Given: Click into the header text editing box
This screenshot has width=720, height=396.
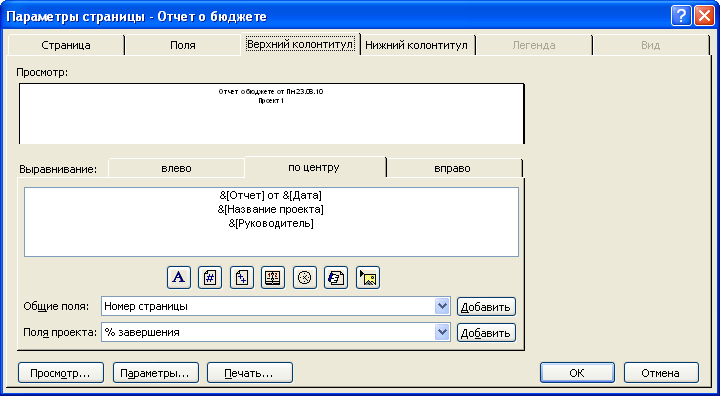Looking at the screenshot, I should point(271,221).
